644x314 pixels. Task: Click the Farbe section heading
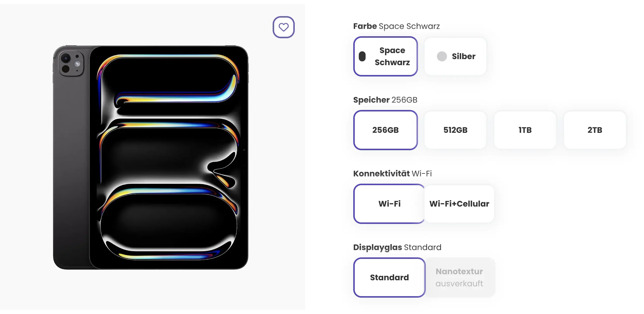[x=365, y=26]
